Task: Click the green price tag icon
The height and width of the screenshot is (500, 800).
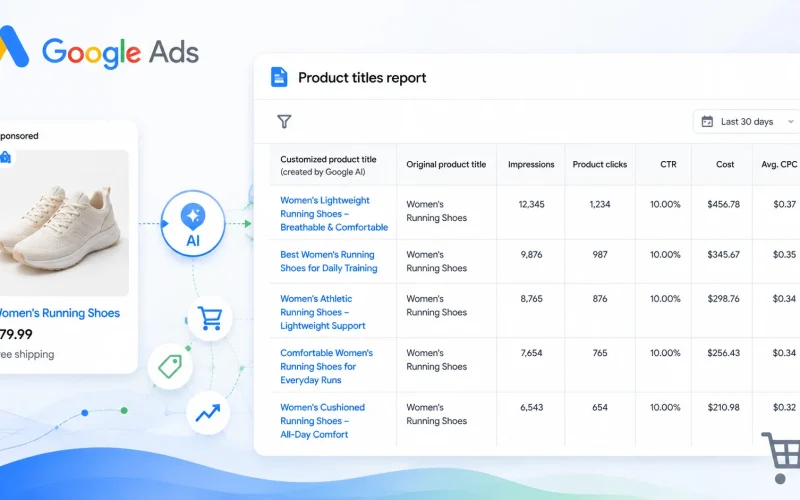Action: (170, 366)
